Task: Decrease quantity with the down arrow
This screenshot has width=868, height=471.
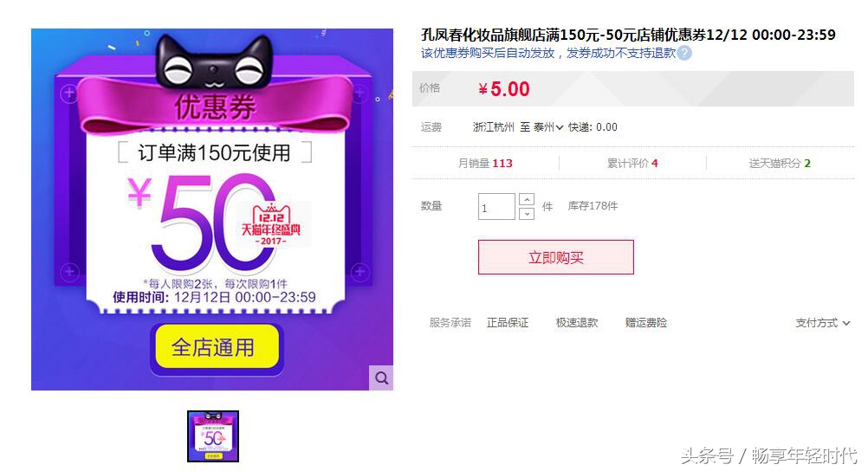Action: tap(527, 214)
